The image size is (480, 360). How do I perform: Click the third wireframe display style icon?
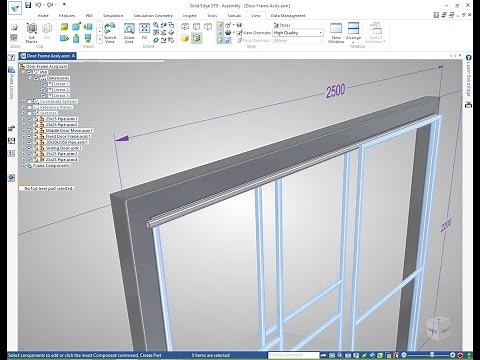208,26
